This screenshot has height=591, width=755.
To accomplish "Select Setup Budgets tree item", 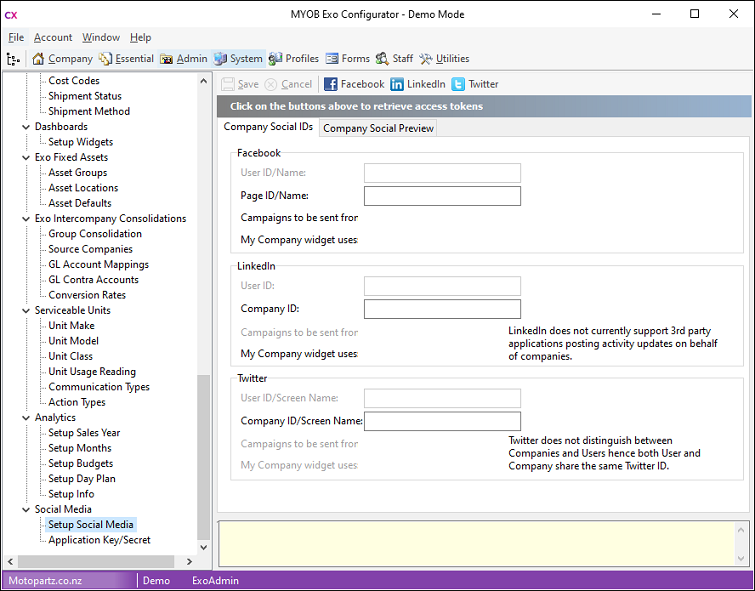I will click(x=80, y=463).
